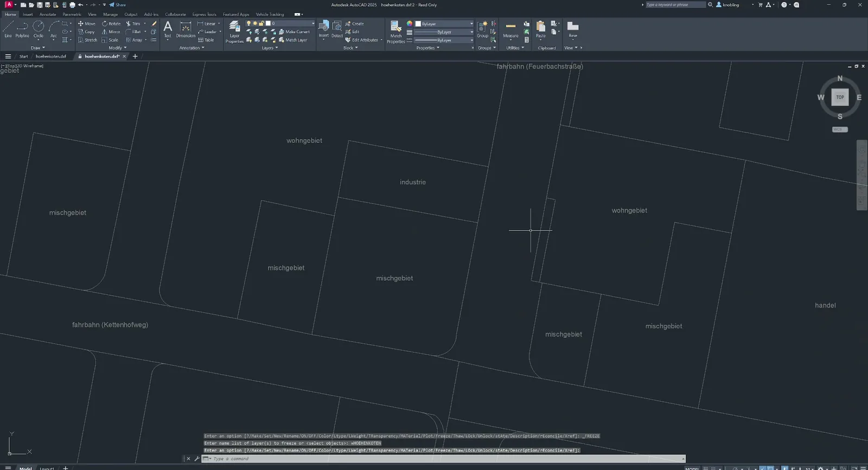Click the Base view tool
868x470 pixels.
[x=573, y=29]
